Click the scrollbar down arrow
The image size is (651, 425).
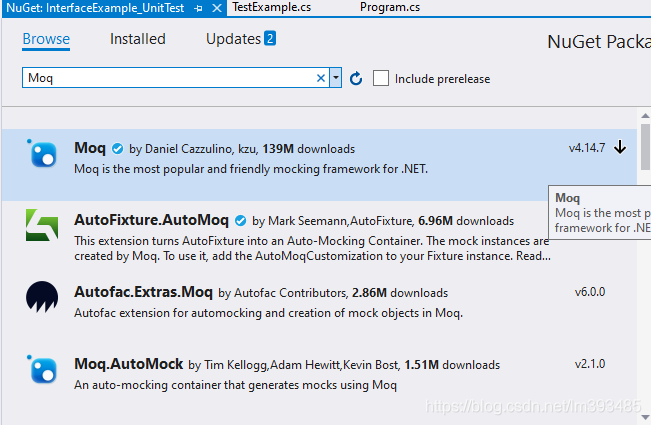pyautogui.click(x=645, y=417)
